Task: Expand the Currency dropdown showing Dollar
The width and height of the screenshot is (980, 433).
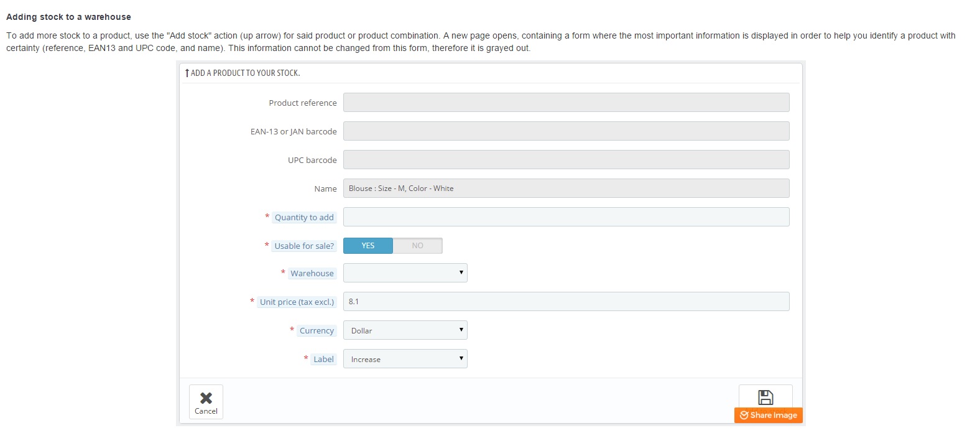Action: (x=405, y=330)
